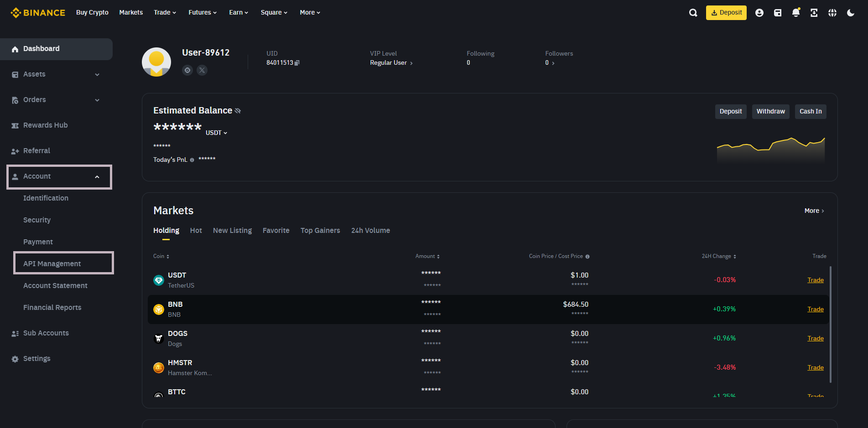868x428 pixels.
Task: Open the notifications bell
Action: tap(796, 13)
